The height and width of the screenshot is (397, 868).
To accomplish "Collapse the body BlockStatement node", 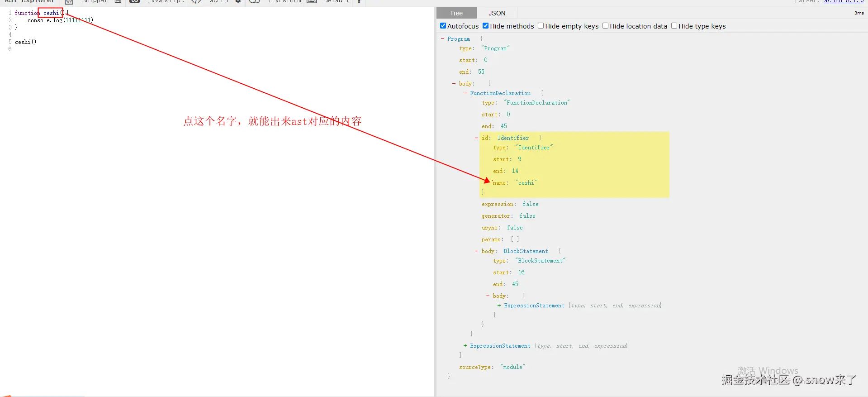I will pyautogui.click(x=476, y=251).
